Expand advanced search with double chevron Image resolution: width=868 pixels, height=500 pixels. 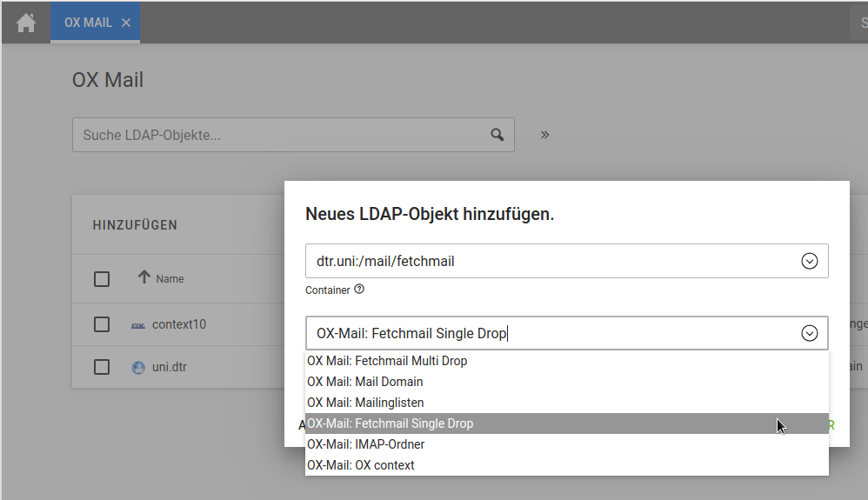[x=544, y=135]
